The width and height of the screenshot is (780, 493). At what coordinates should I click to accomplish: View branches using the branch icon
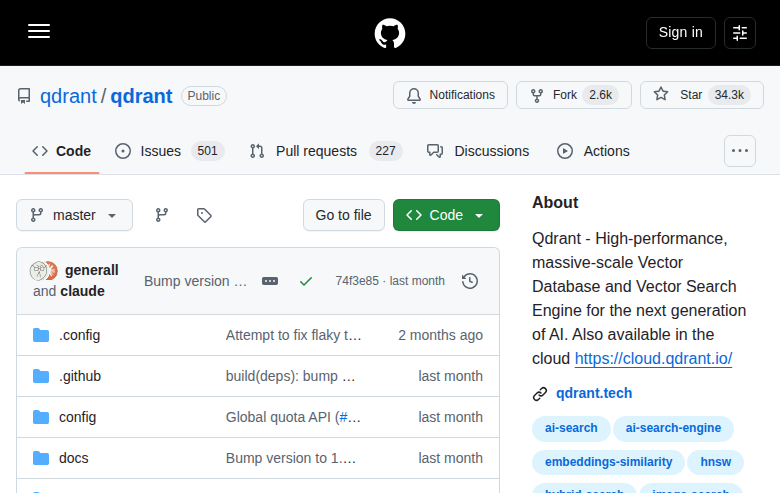(162, 215)
